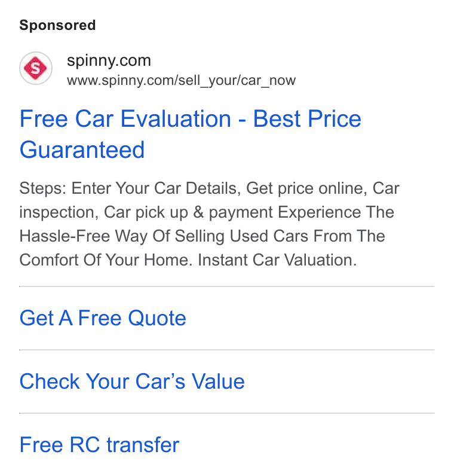Click the word Guaranteed in the ad headline
454x476 pixels.
(82, 149)
